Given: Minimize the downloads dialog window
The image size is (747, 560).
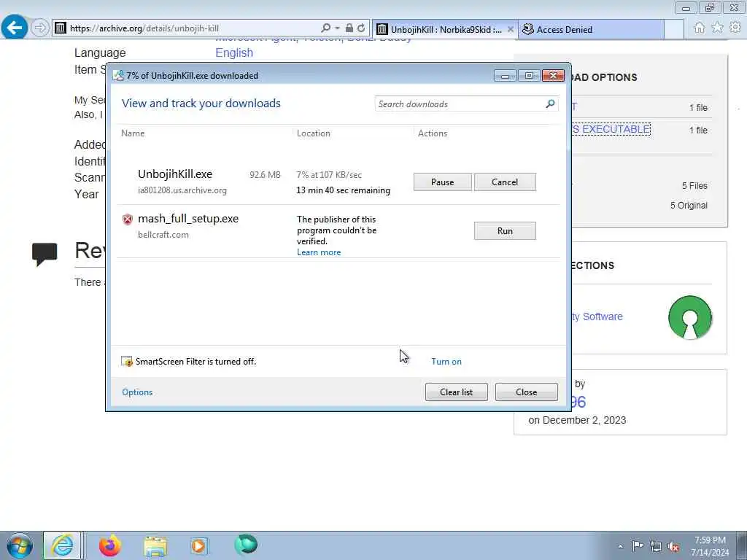Looking at the screenshot, I should [x=505, y=75].
